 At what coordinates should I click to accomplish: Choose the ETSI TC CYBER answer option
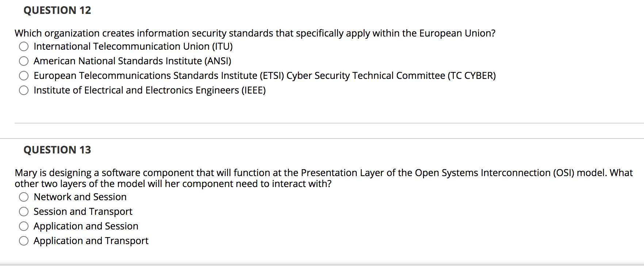pos(23,76)
